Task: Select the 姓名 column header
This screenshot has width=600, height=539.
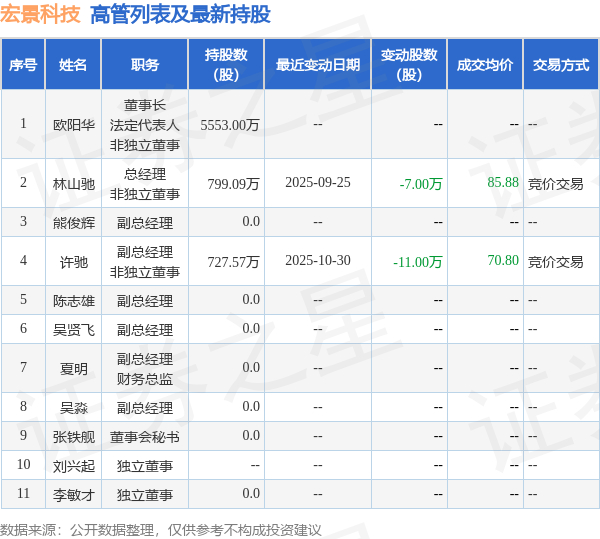Action: point(73,65)
